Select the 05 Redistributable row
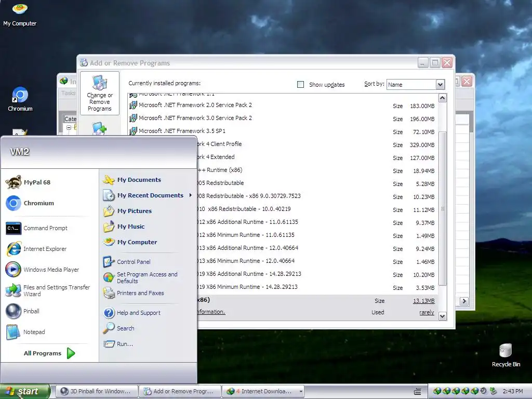Image resolution: width=532 pixels, height=399 pixels. [x=317, y=183]
